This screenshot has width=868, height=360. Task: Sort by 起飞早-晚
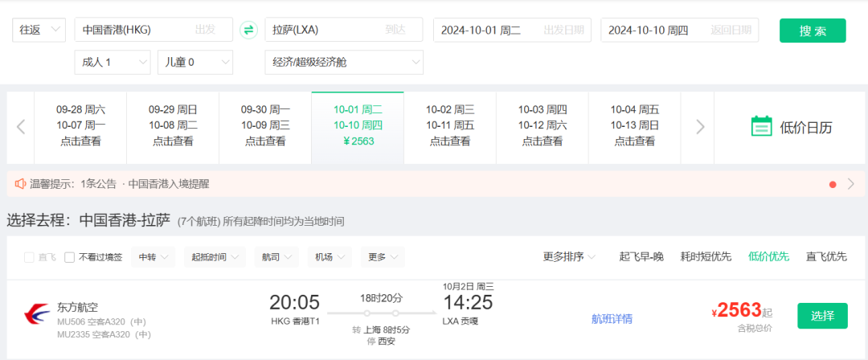pyautogui.click(x=641, y=256)
